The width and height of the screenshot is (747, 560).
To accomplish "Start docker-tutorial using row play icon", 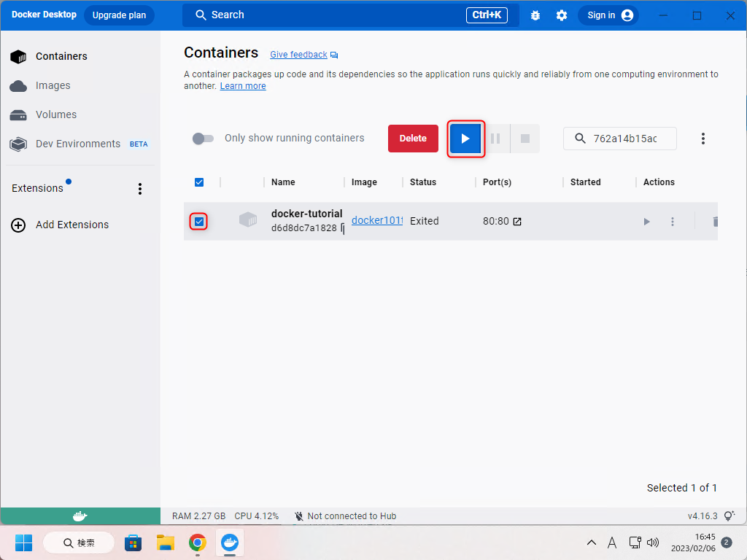I will pos(646,222).
